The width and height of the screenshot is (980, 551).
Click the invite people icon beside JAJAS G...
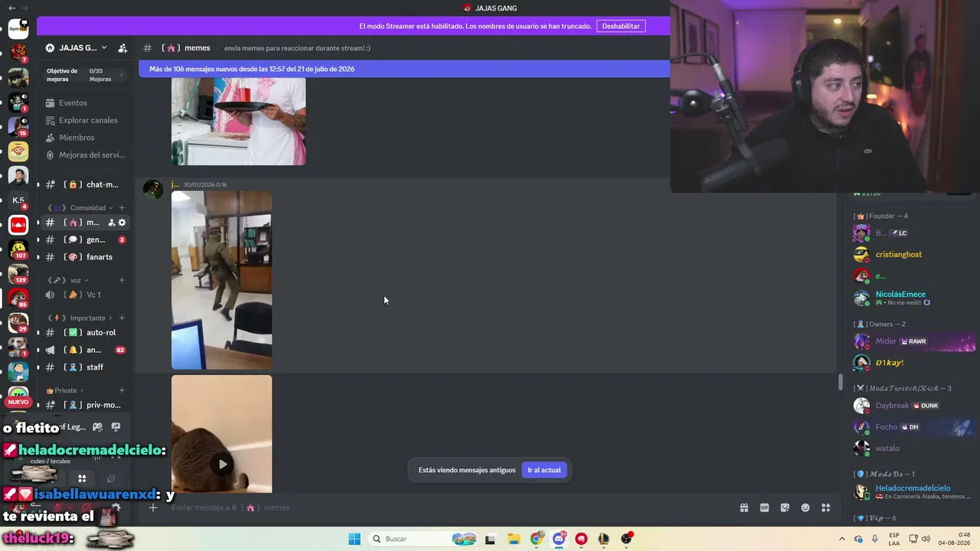(122, 48)
